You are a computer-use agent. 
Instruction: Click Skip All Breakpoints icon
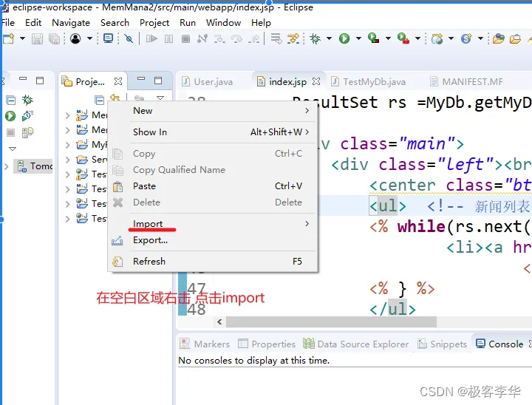tap(129, 38)
